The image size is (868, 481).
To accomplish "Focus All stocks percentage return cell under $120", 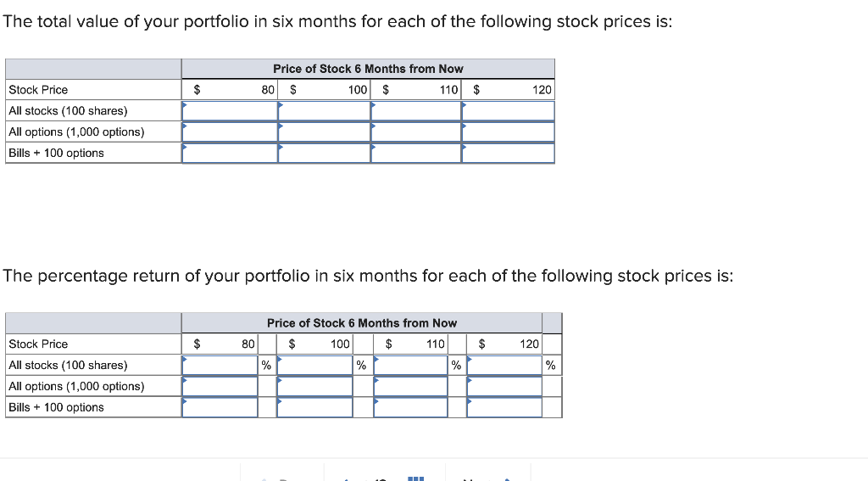I will point(504,365).
